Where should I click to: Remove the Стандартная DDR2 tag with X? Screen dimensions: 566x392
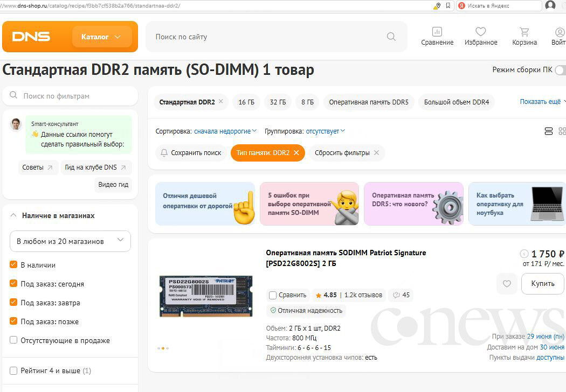[x=221, y=101]
